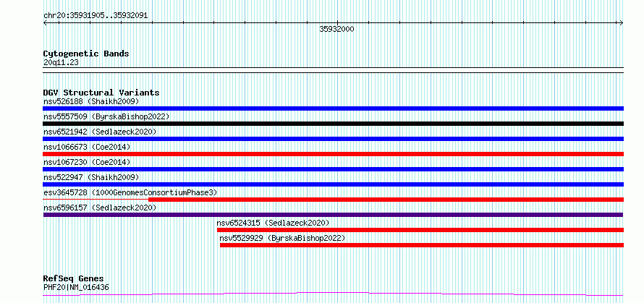Open nsv5557509 (ByrskaBishop2022) variant label
Screen dimensions: 644x303
click(x=106, y=116)
